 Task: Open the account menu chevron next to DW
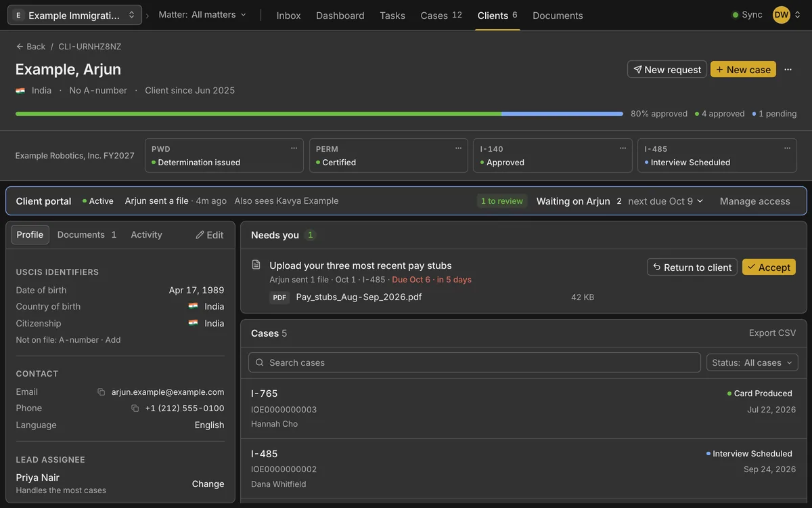[x=797, y=15]
